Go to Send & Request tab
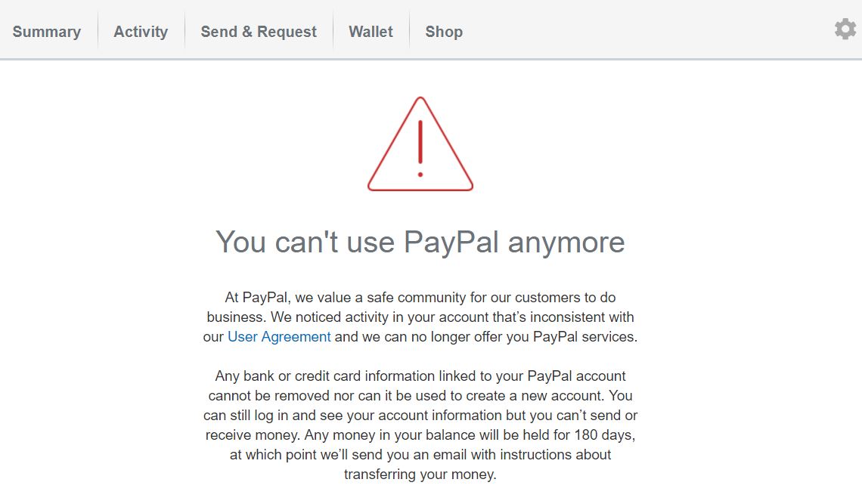The height and width of the screenshot is (504, 862). coord(259,32)
